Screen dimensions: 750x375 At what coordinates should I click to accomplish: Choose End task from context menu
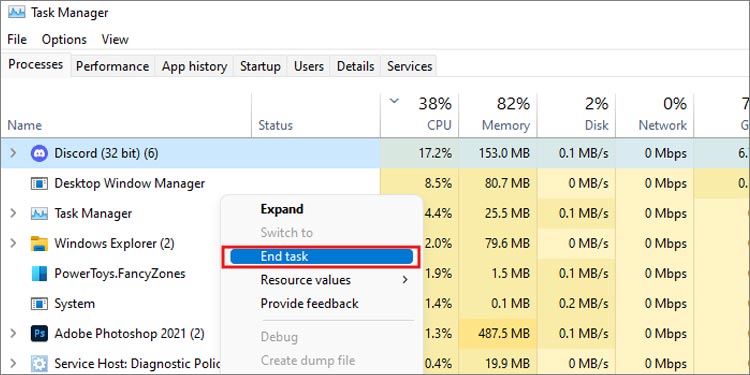(x=321, y=257)
